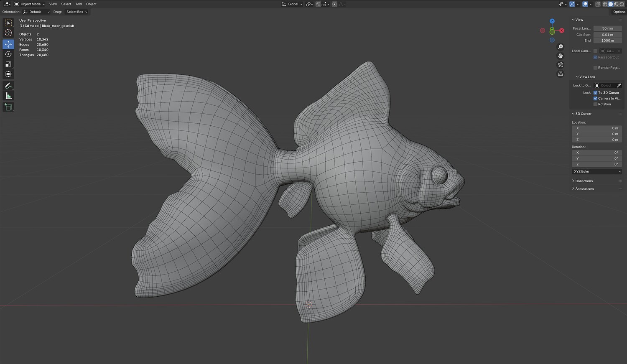Open the Orientation Default dropdown
627x364 pixels.
click(36, 12)
